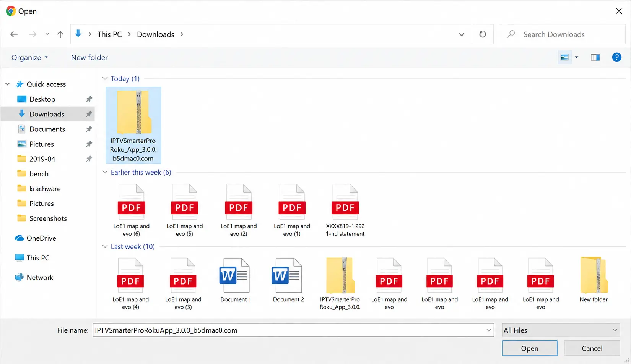631x364 pixels.
Task: Select the IPTVSmarterPro zip under Today
Action: [x=133, y=125]
